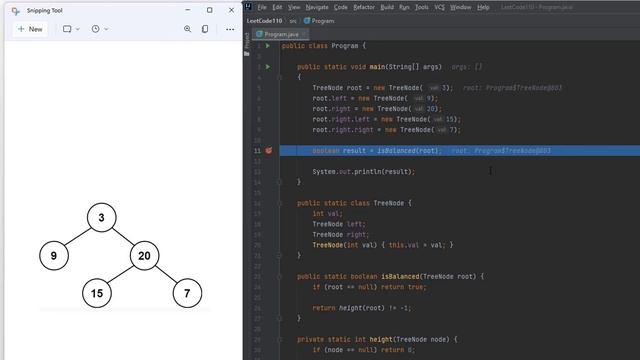Click the IntelliJ logo icon in title bar
640x360 pixels.
(248, 7)
